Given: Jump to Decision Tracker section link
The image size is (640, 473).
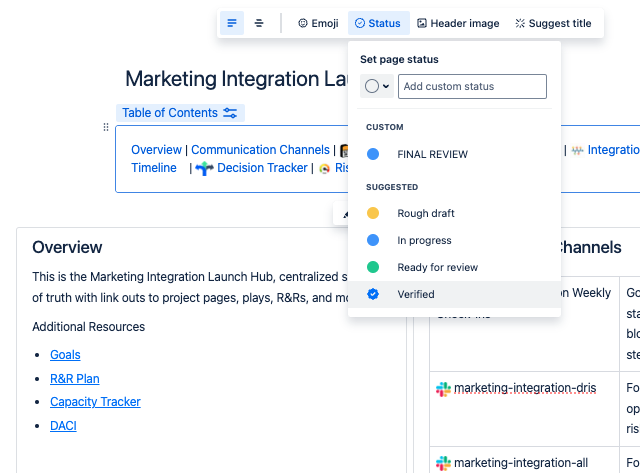Looking at the screenshot, I should (x=261, y=168).
